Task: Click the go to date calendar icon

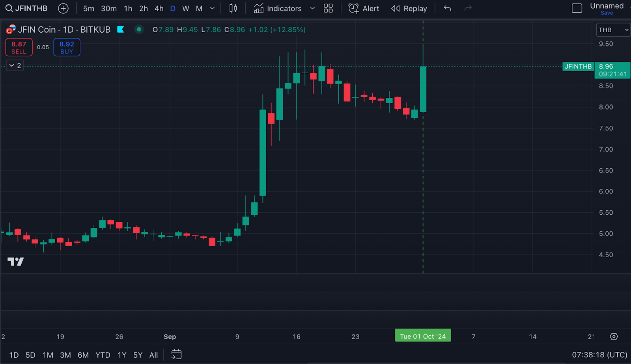Action: click(176, 355)
